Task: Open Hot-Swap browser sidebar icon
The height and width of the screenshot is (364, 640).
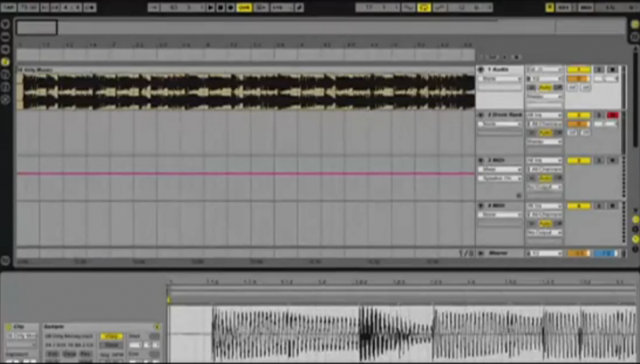Action: (6, 99)
